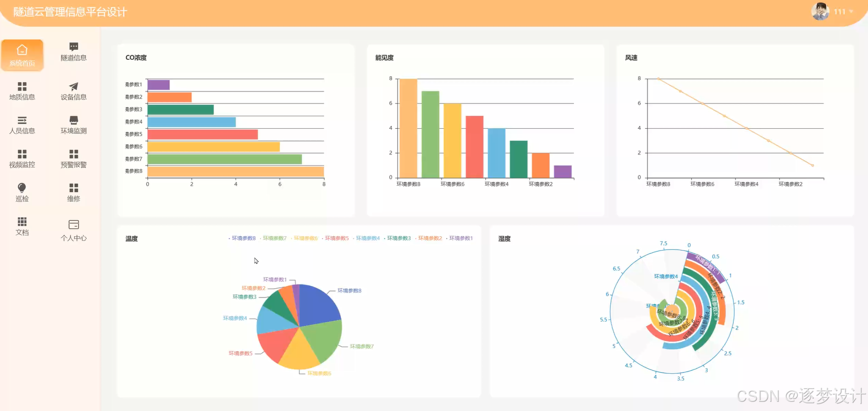Click the CO浓度 chart title
Viewport: 868px width, 411px height.
click(136, 57)
